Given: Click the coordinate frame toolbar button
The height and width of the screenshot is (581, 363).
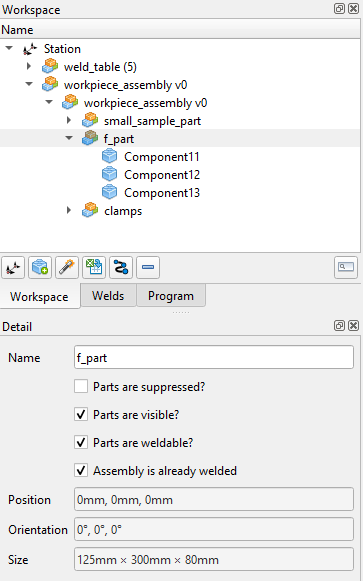Looking at the screenshot, I should coord(13,267).
